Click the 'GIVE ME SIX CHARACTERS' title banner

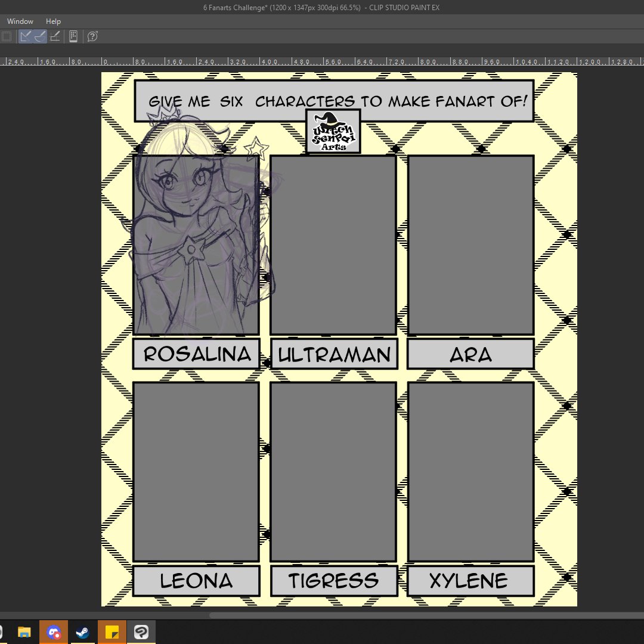(x=334, y=101)
